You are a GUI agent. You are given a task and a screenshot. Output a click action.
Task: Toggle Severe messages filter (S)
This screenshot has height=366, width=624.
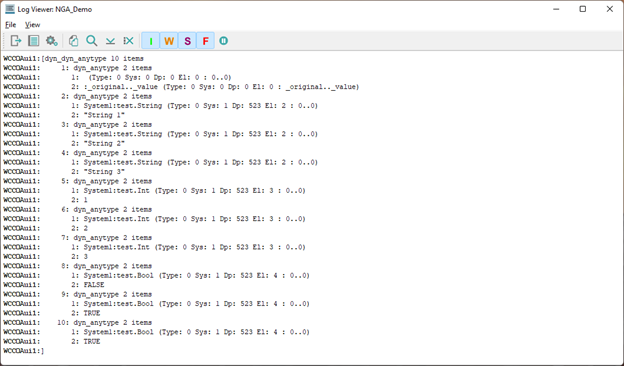[x=187, y=41]
